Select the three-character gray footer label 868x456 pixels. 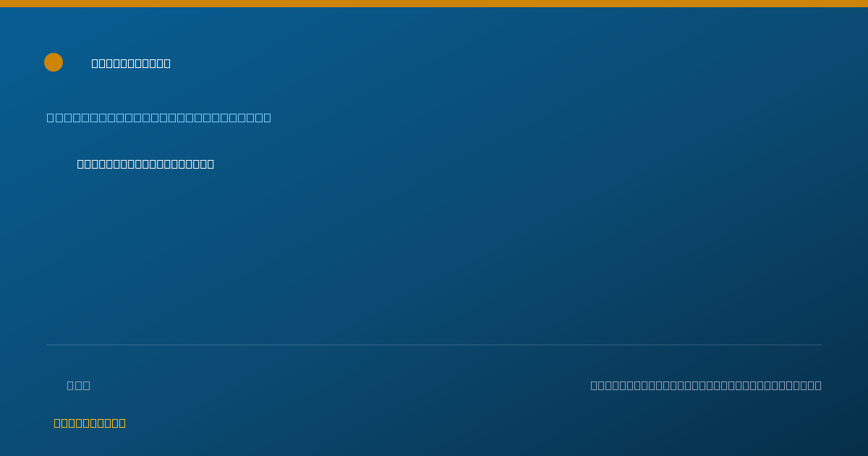click(x=79, y=385)
